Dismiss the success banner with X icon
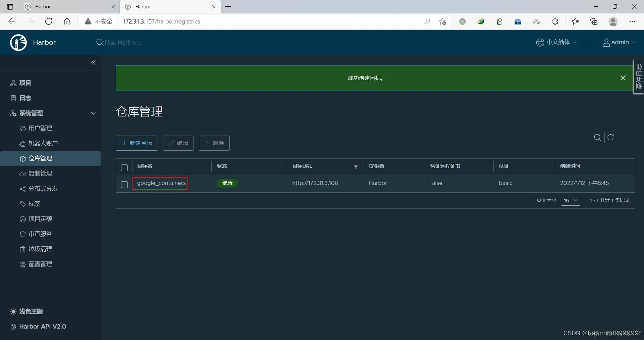Viewport: 644px width, 340px height. point(623,78)
